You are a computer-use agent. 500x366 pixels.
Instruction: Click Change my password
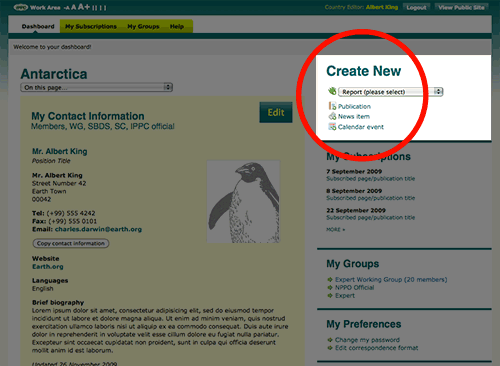tap(367, 340)
